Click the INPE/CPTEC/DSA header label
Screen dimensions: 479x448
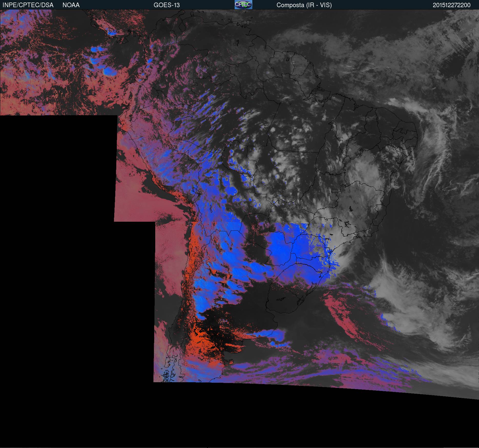(x=28, y=5)
